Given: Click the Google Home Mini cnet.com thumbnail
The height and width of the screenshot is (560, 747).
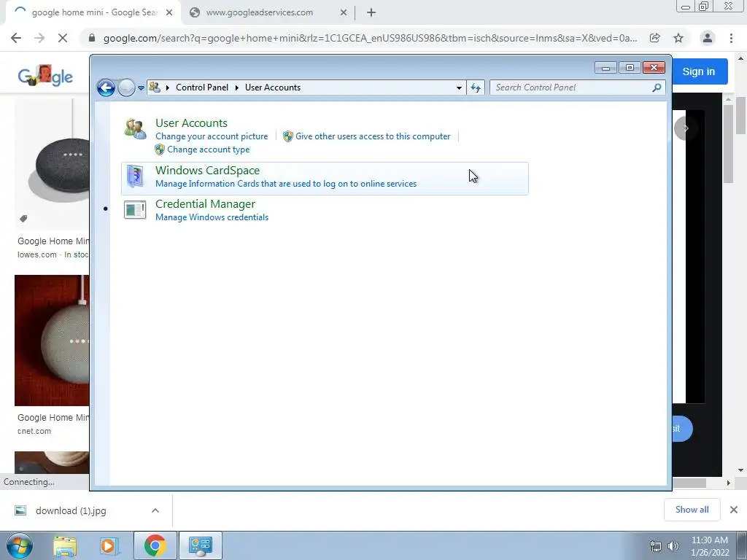Looking at the screenshot, I should click(x=52, y=341).
